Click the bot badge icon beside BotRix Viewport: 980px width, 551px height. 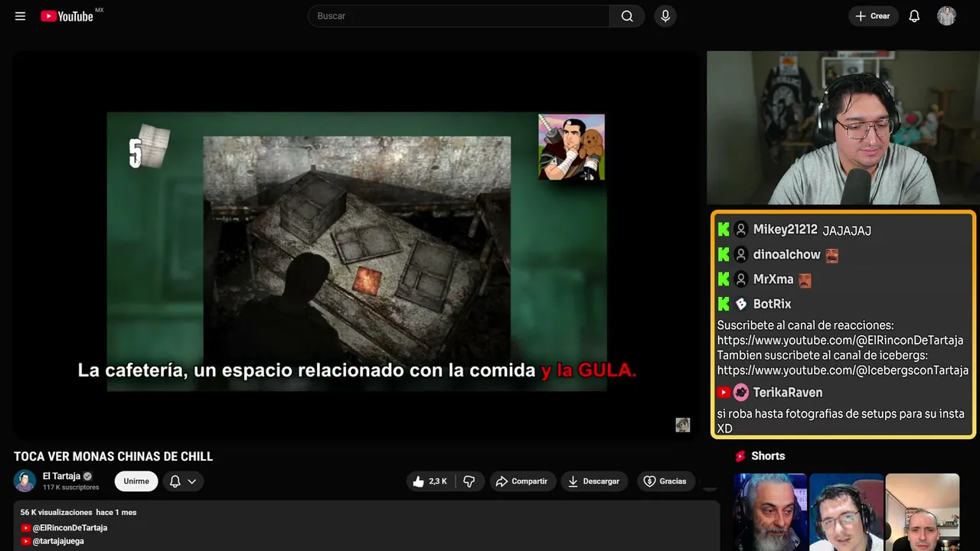[741, 304]
